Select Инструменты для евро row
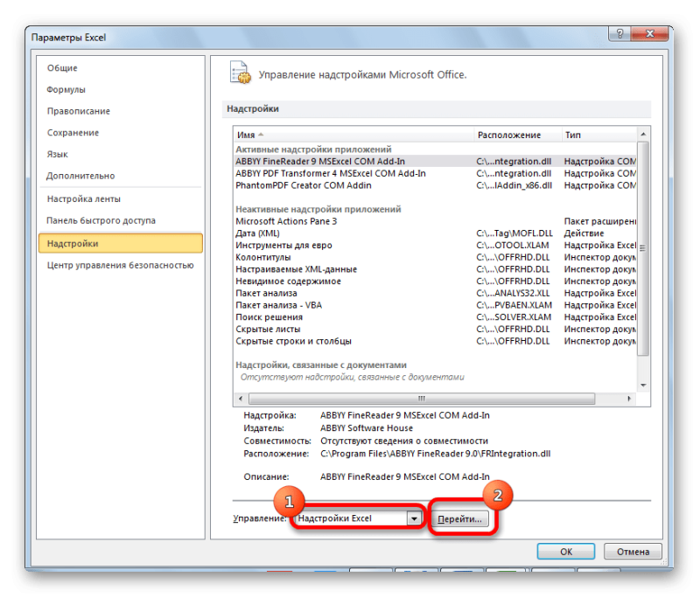700x598 pixels. tap(435, 246)
